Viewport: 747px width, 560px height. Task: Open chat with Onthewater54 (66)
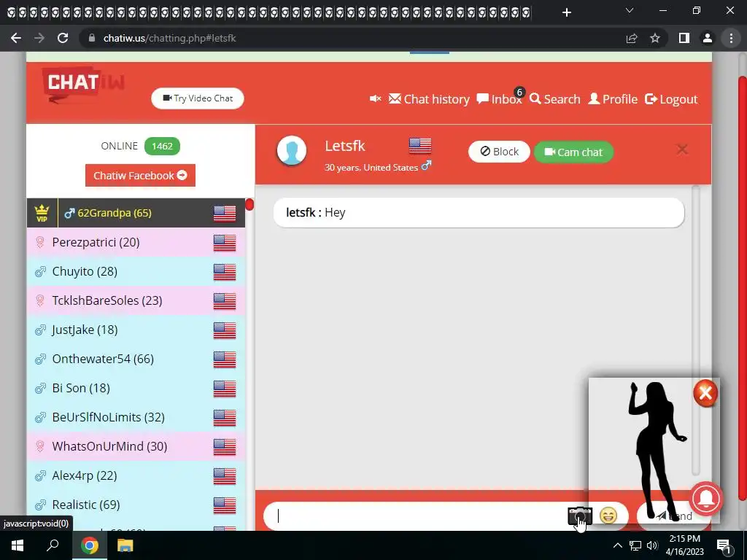tap(136, 359)
